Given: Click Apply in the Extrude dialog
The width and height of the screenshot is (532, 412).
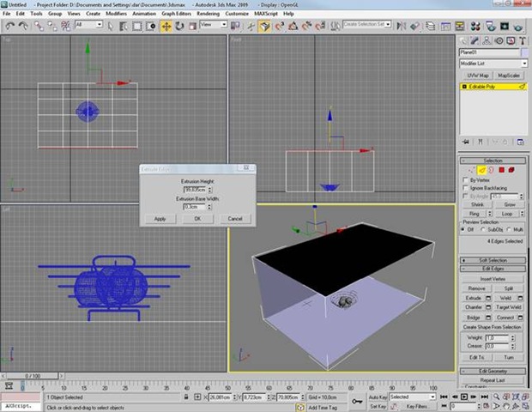Looking at the screenshot, I should tap(160, 219).
